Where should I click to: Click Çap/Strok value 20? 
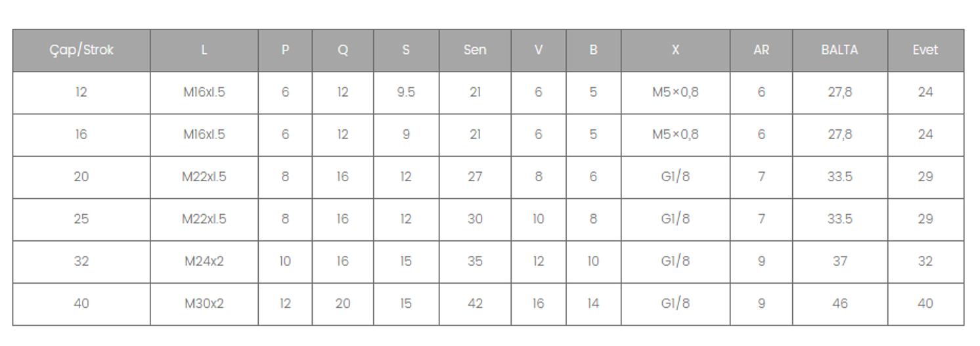click(x=81, y=177)
